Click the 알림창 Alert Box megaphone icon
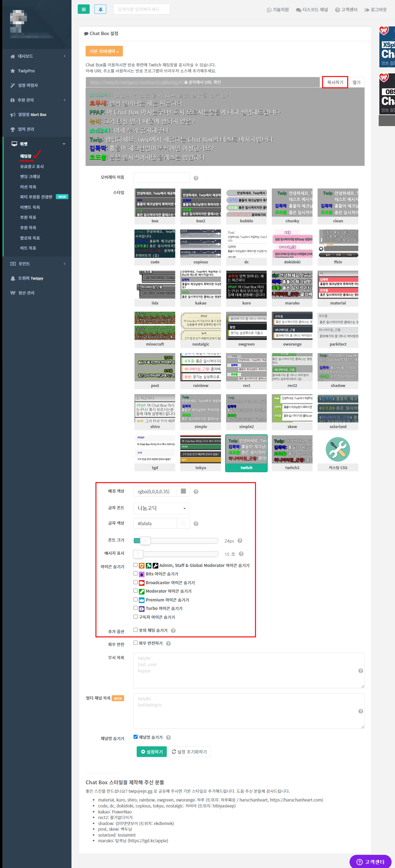This screenshot has height=868, width=395. click(13, 114)
